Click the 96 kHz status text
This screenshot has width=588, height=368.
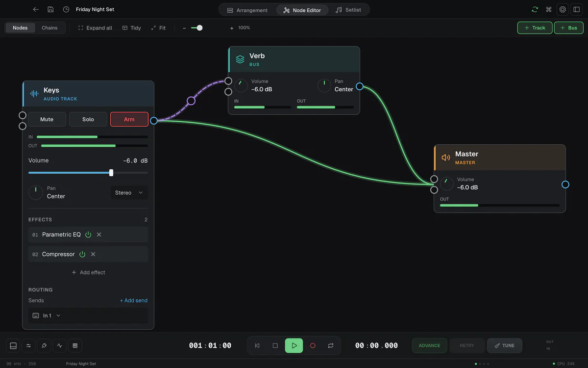pos(14,364)
